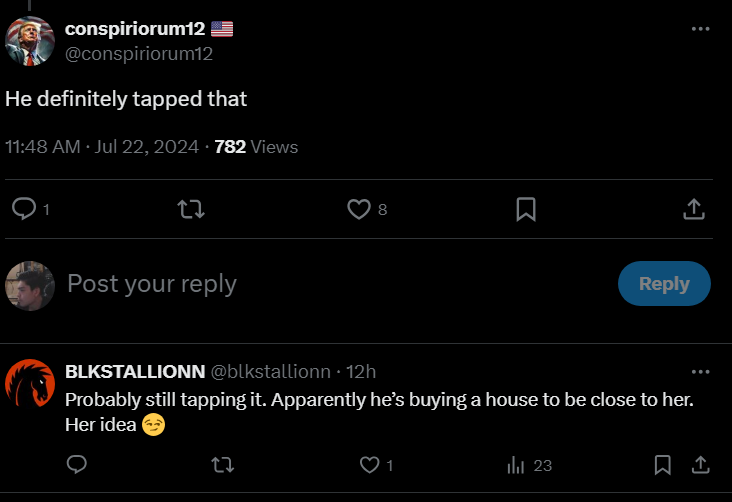Share the main post via share icon

coord(694,209)
